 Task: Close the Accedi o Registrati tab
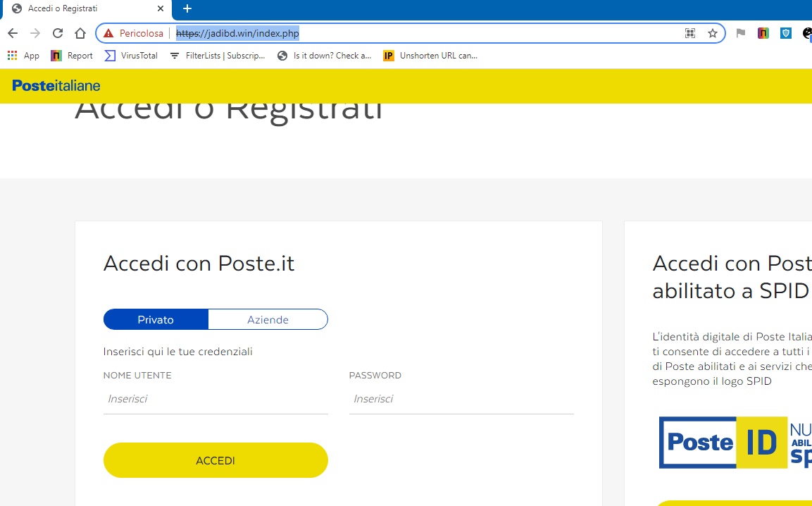[x=161, y=8]
